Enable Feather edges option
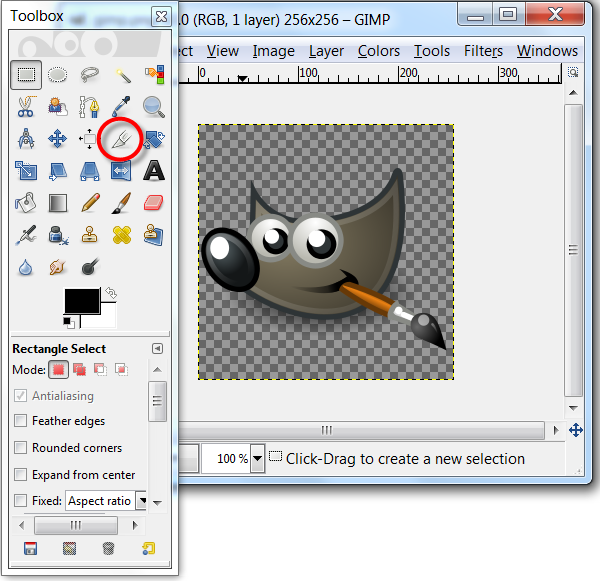Image resolution: width=600 pixels, height=581 pixels. (20, 421)
